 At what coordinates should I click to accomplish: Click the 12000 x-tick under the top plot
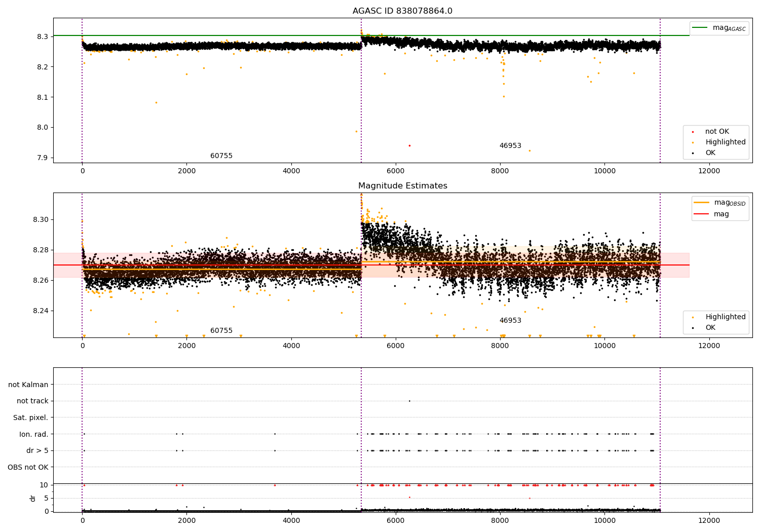coord(709,171)
